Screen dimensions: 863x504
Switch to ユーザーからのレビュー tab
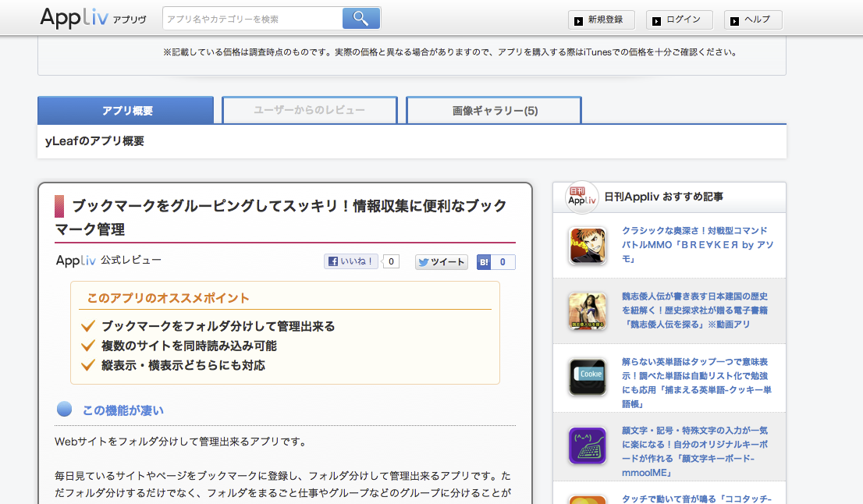pos(309,110)
